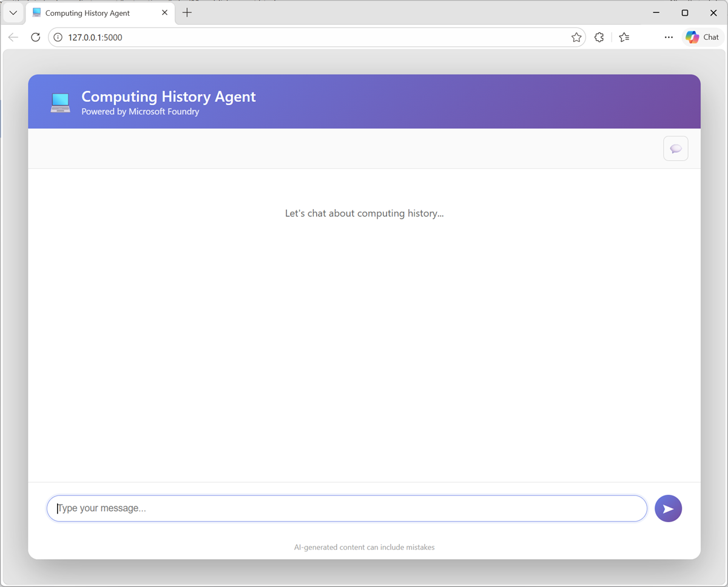Open the browser ellipsis settings menu
The image size is (728, 587).
669,37
